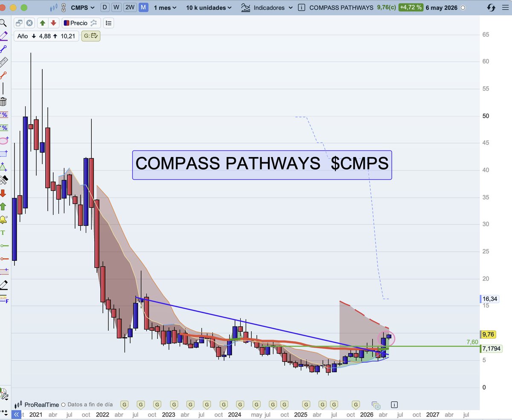
Task: Select the black eraser pencil tool
Action: 4,284
